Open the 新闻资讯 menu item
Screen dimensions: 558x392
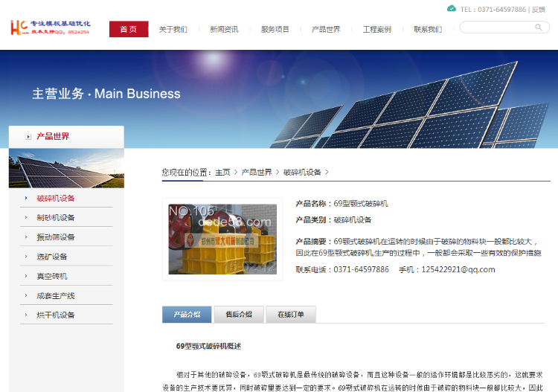pos(224,29)
